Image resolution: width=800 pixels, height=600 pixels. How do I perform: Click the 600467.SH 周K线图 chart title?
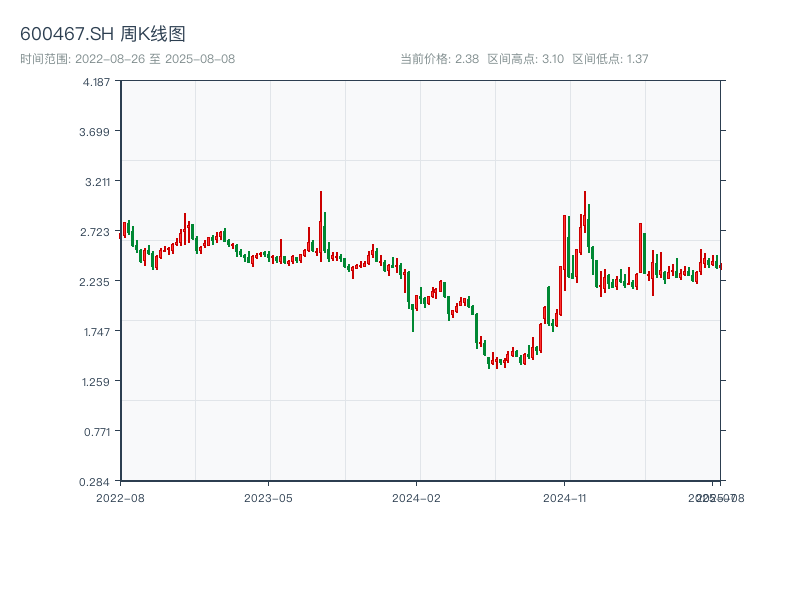click(103, 34)
